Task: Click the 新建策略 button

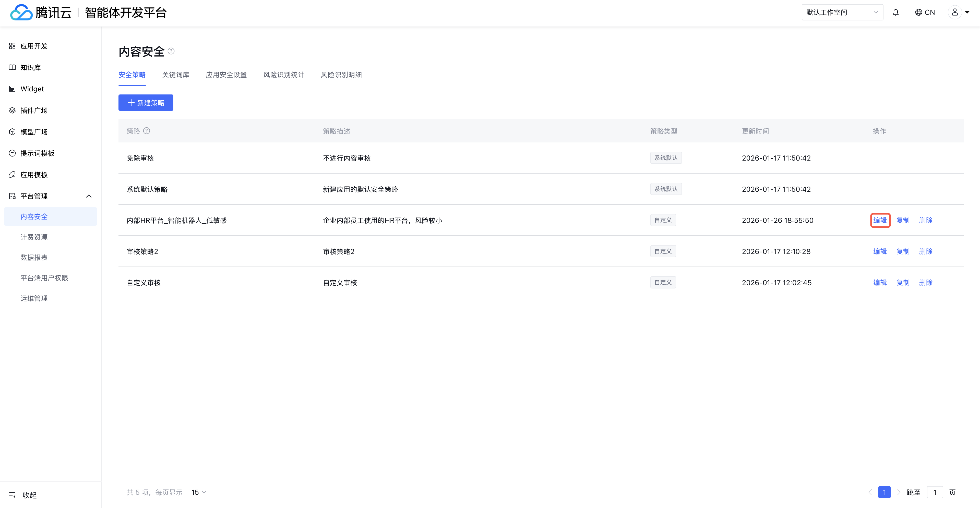Action: tap(146, 103)
